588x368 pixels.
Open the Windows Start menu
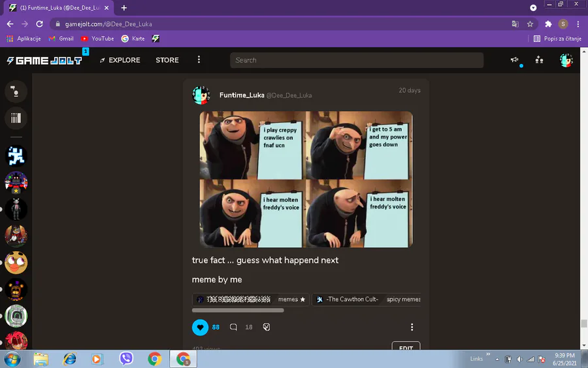12,359
